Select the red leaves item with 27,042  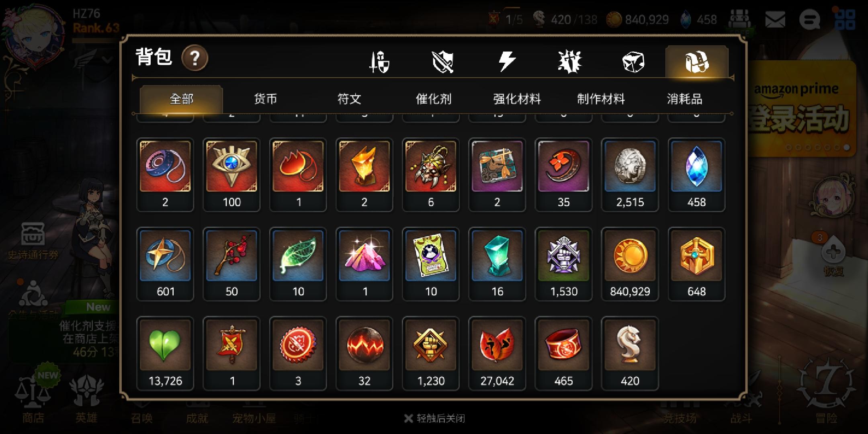tap(497, 353)
